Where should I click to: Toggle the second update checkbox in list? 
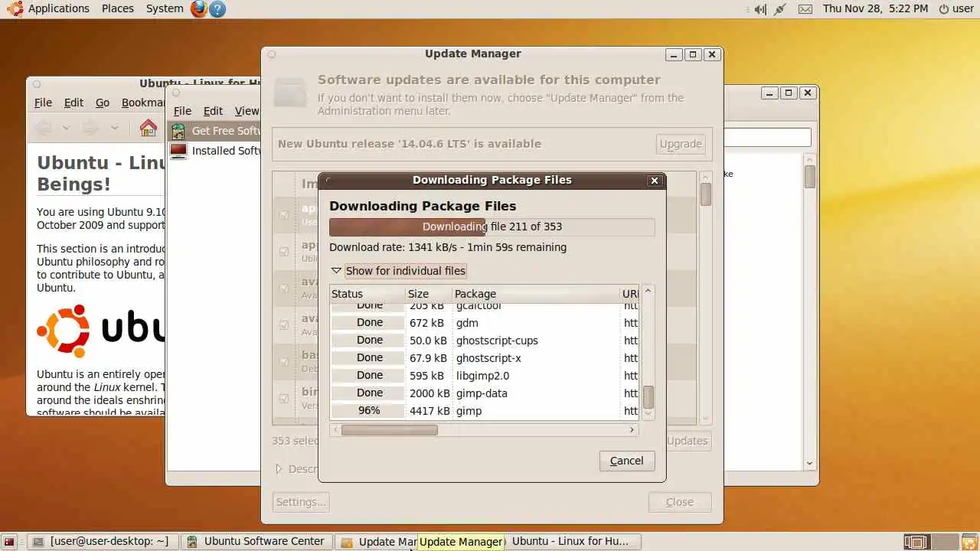click(x=284, y=251)
